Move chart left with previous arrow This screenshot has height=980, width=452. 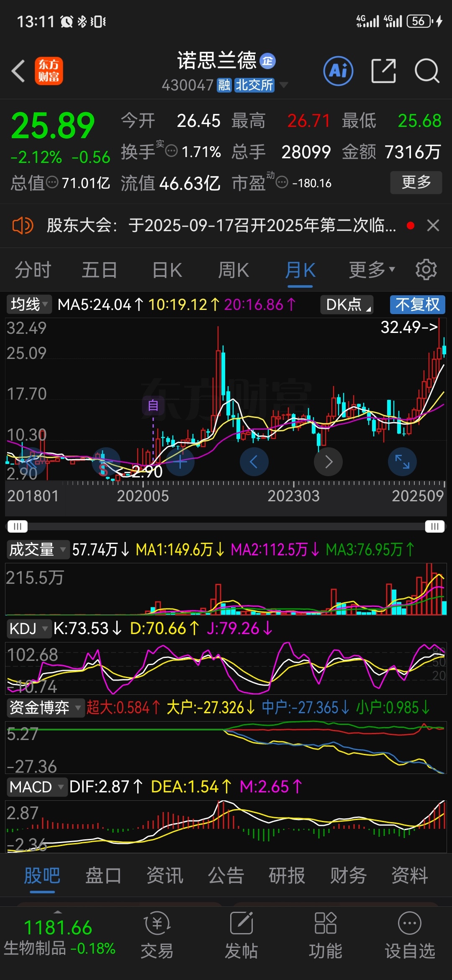[x=254, y=462]
